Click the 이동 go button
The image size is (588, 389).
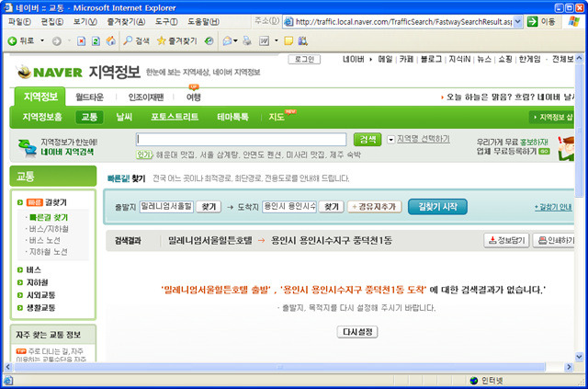click(541, 22)
